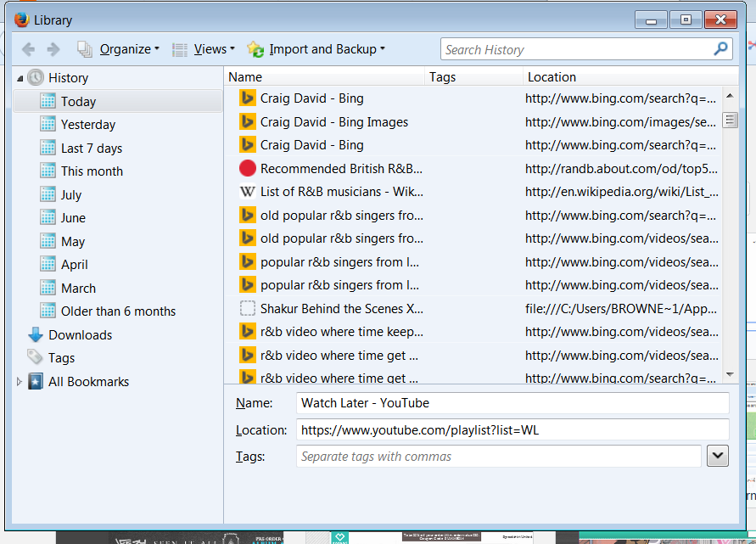756x544 pixels.
Task: Sort by the Tags column header
Action: pos(473,77)
